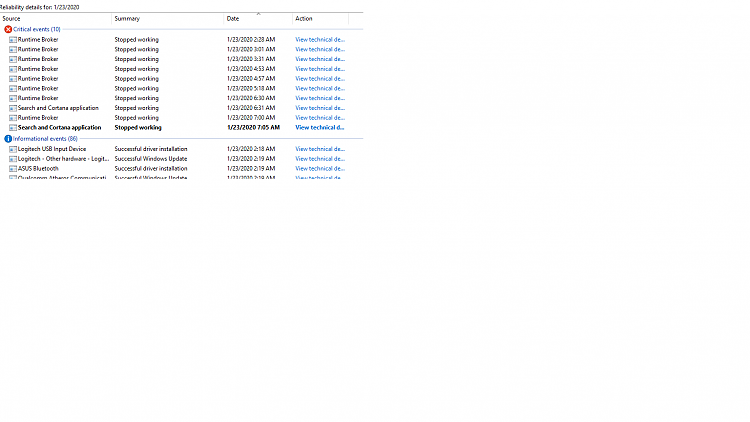
Task: Click the Logitech USB Input Device icon
Action: [13, 149]
